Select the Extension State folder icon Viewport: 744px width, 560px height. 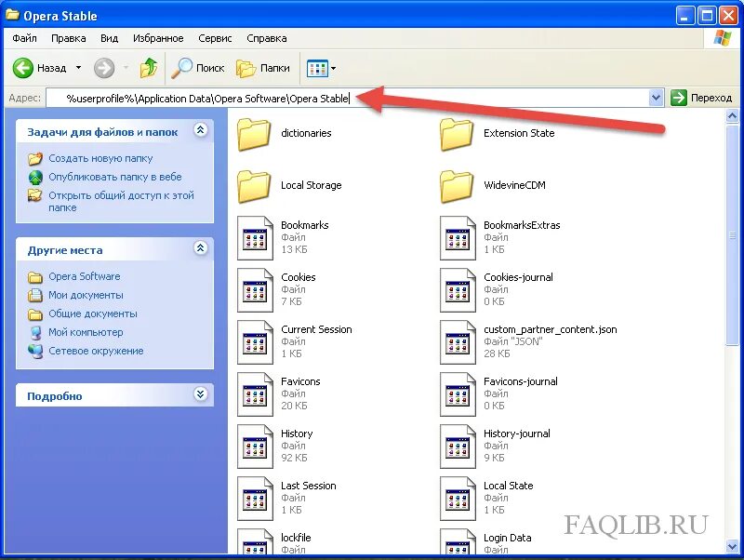(457, 135)
